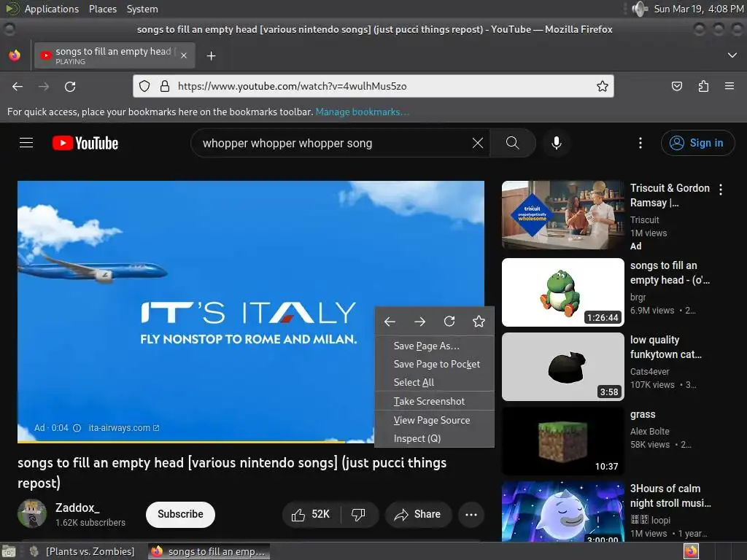The height and width of the screenshot is (560, 747).
Task: Click the show-desktop icon in the bottom panel
Action: pos(9,551)
